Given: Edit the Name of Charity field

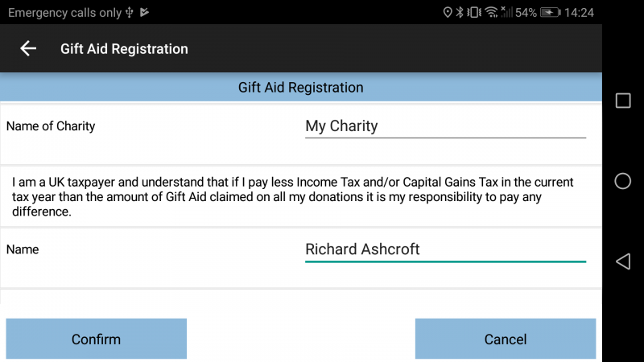Looking at the screenshot, I should [x=445, y=126].
